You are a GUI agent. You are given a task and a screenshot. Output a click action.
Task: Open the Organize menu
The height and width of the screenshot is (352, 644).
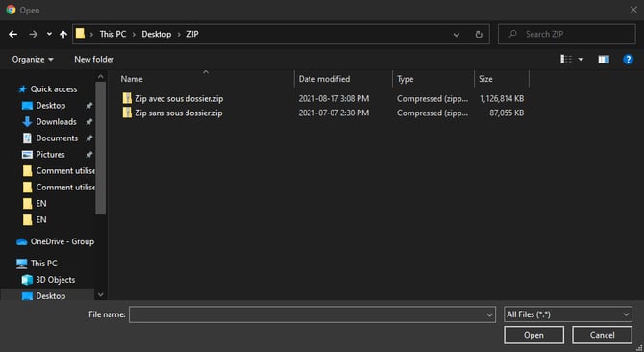(33, 59)
